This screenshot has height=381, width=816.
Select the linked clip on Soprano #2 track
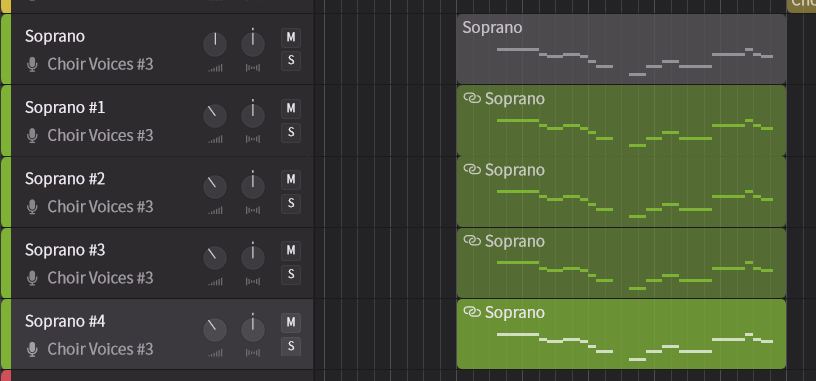pyautogui.click(x=621, y=192)
